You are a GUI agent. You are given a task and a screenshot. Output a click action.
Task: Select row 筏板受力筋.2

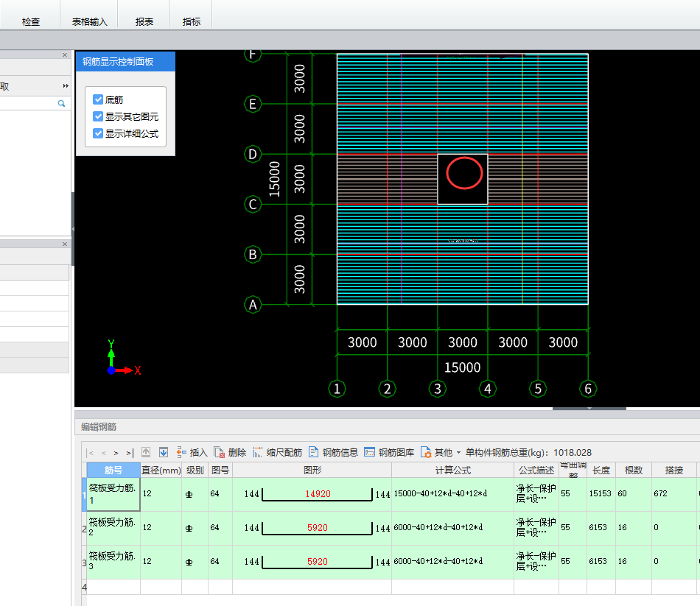(113, 528)
